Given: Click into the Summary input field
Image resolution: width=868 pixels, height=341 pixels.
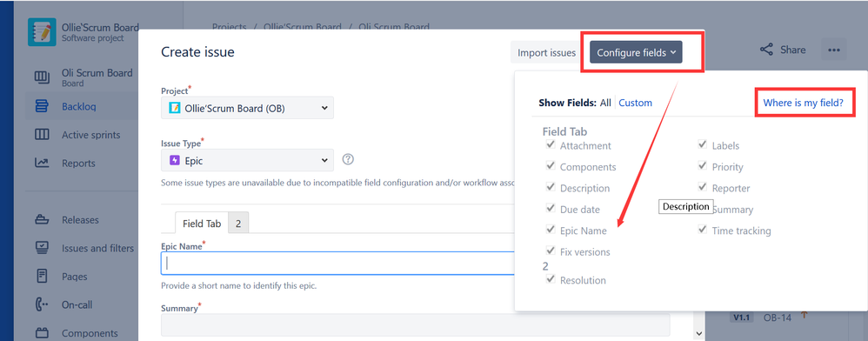Looking at the screenshot, I should (x=415, y=325).
